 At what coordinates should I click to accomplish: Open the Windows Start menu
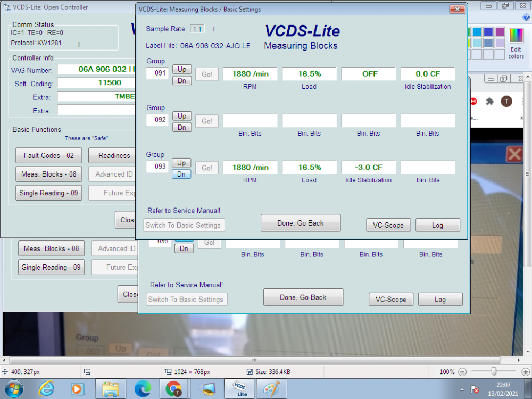click(x=14, y=389)
